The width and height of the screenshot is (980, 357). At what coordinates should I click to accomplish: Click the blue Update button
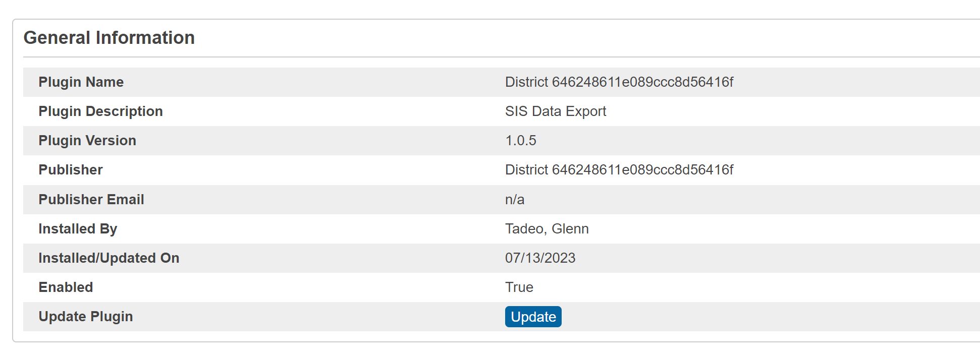click(x=533, y=317)
